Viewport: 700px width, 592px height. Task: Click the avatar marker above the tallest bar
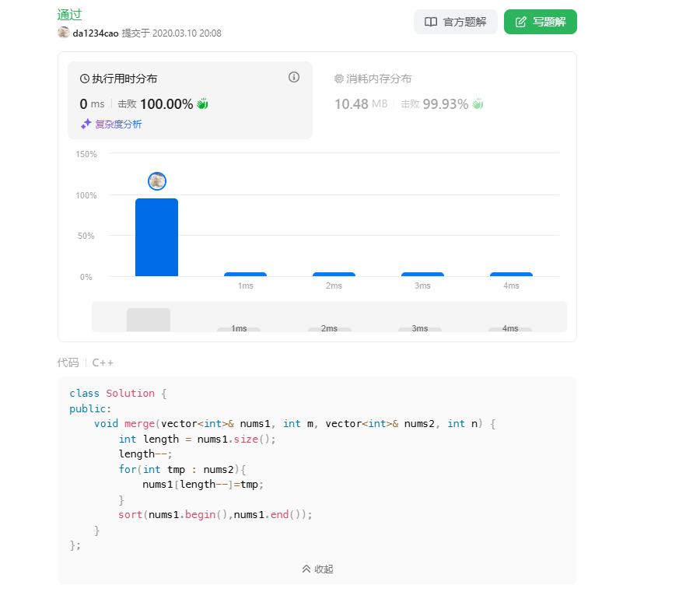point(157,181)
